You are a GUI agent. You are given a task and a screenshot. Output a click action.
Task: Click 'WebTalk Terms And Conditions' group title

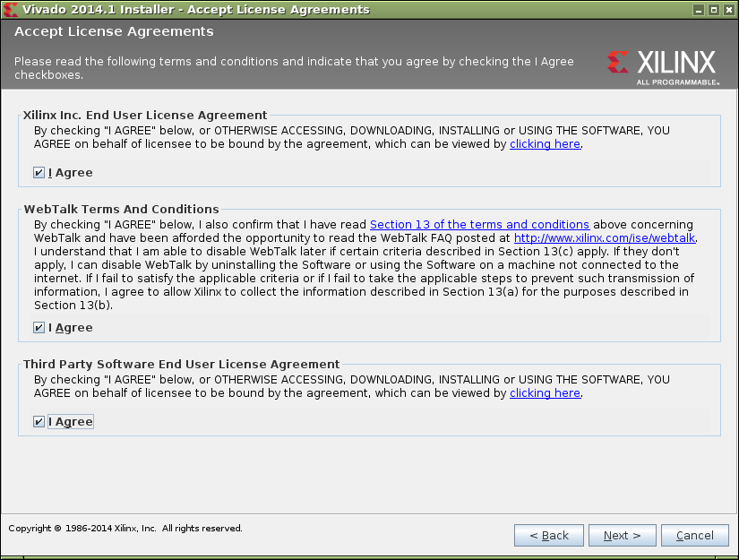[122, 209]
